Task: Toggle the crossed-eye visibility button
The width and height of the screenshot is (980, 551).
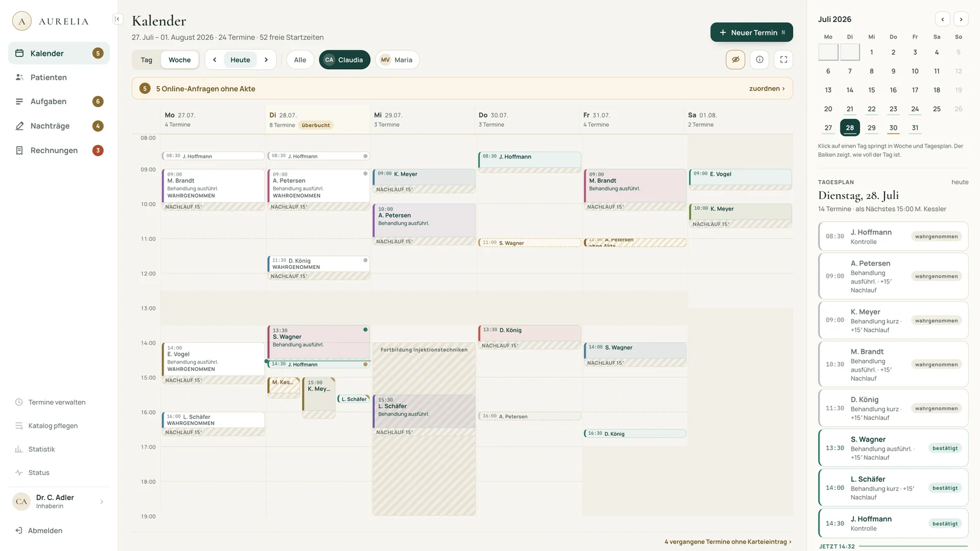Action: coord(736,59)
